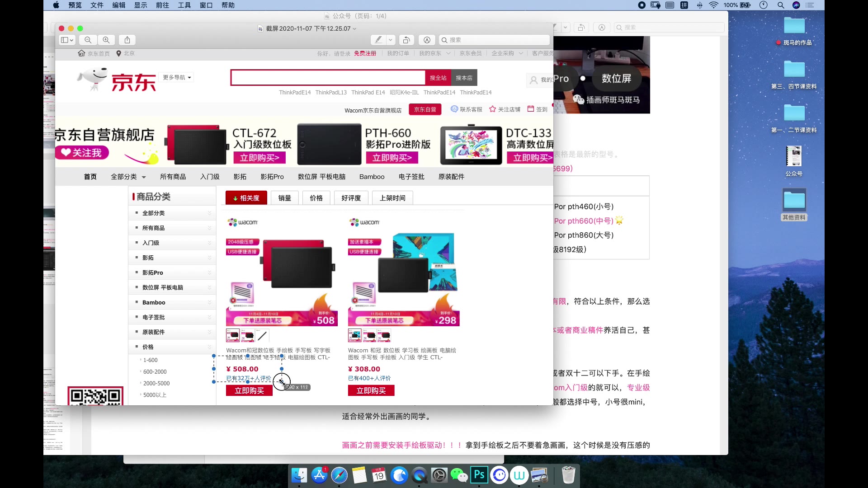Click the share icon in Preview toolbar
This screenshot has height=488, width=868.
tap(127, 40)
